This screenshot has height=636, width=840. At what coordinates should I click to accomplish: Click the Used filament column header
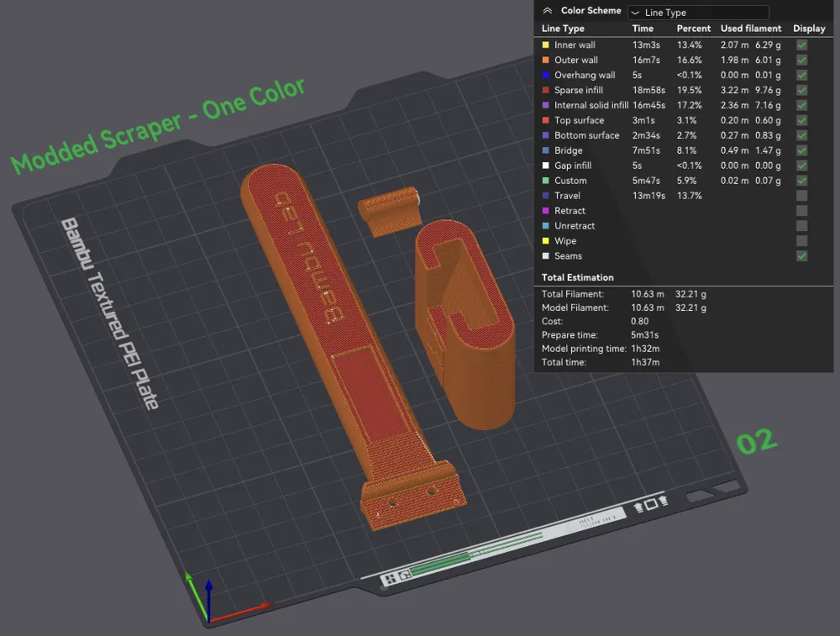click(750, 29)
